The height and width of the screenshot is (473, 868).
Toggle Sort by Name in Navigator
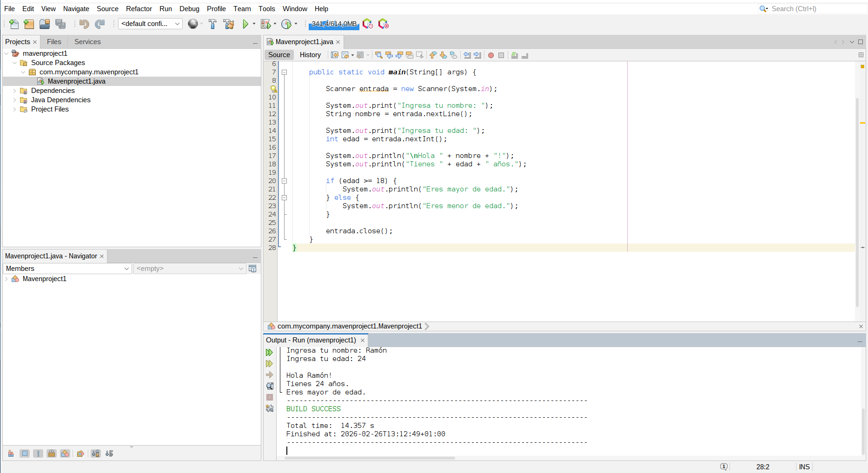[95, 453]
